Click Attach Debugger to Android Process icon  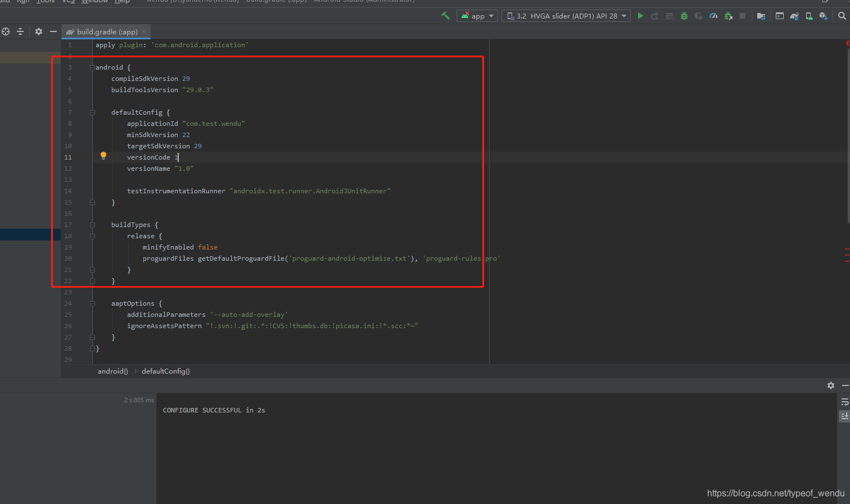click(728, 16)
